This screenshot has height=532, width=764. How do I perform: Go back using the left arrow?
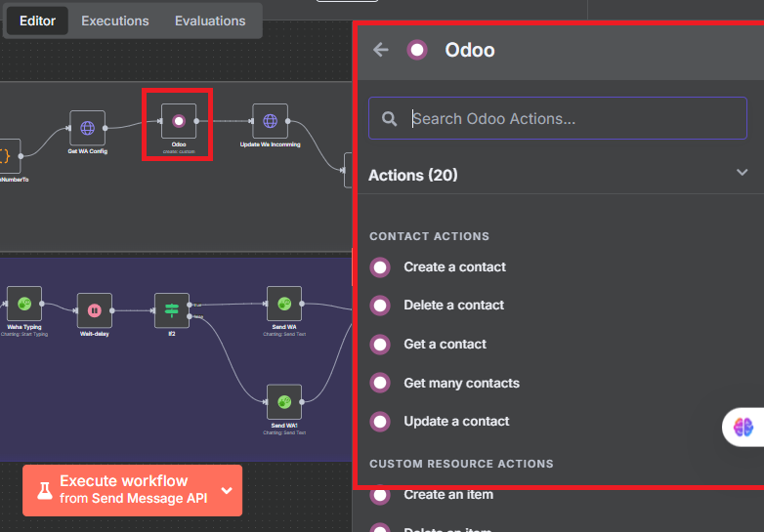[x=381, y=50]
